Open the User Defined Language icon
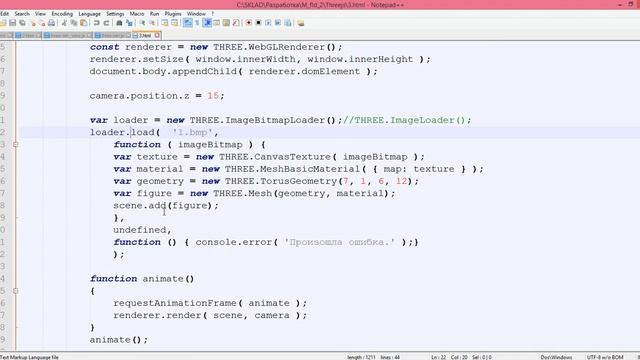The width and height of the screenshot is (640, 360). click(216, 23)
